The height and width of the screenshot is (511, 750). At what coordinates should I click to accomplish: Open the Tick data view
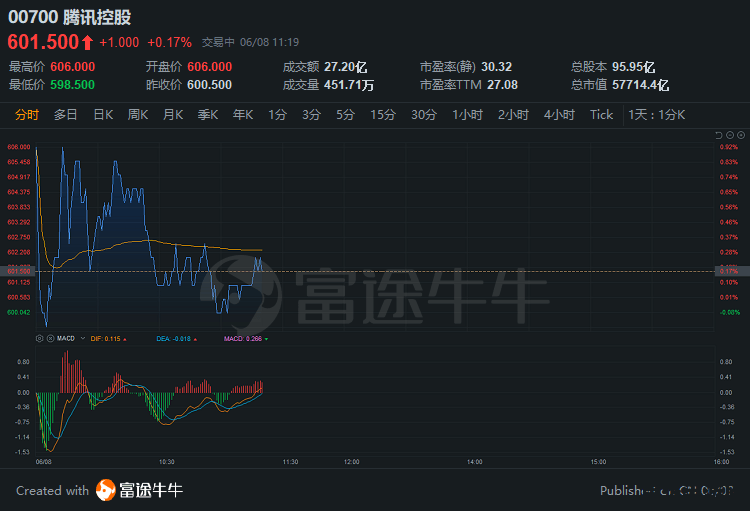click(x=601, y=115)
